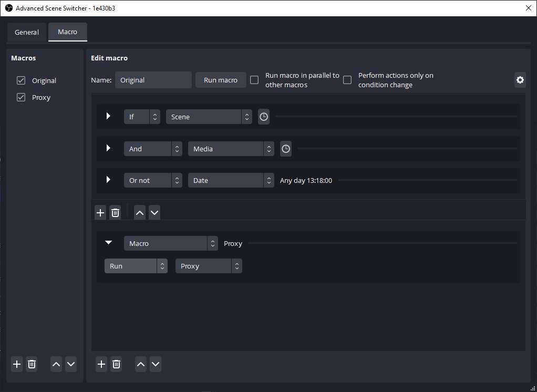Select the Macro tab
The width and height of the screenshot is (537, 392).
[67, 32]
